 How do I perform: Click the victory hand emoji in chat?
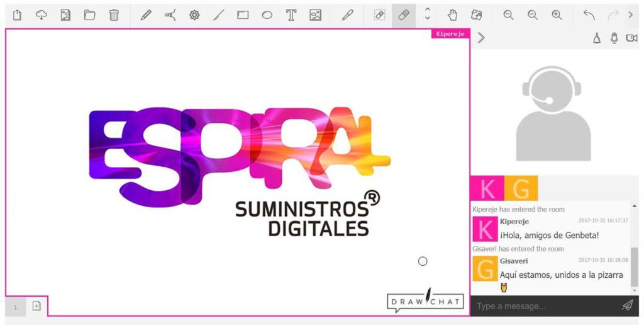tap(504, 288)
